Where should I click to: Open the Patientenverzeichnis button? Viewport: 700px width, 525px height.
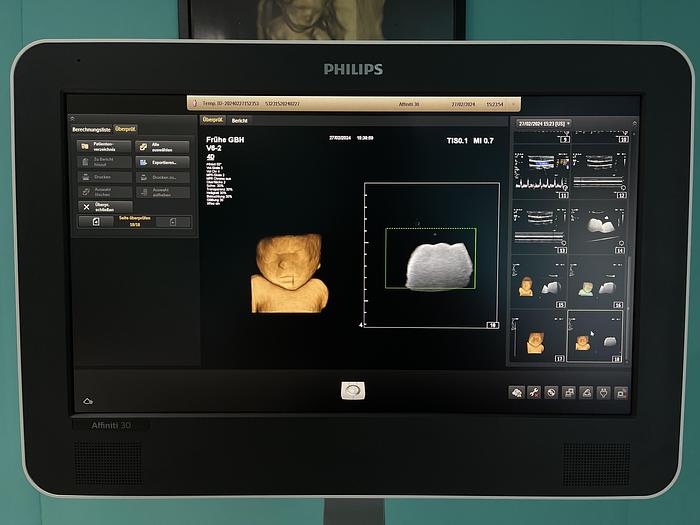pyautogui.click(x=104, y=147)
